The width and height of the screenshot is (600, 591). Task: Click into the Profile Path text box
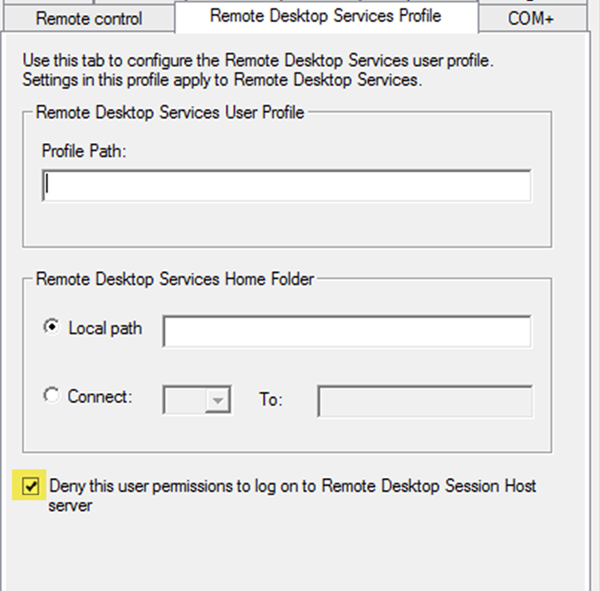[x=287, y=186]
